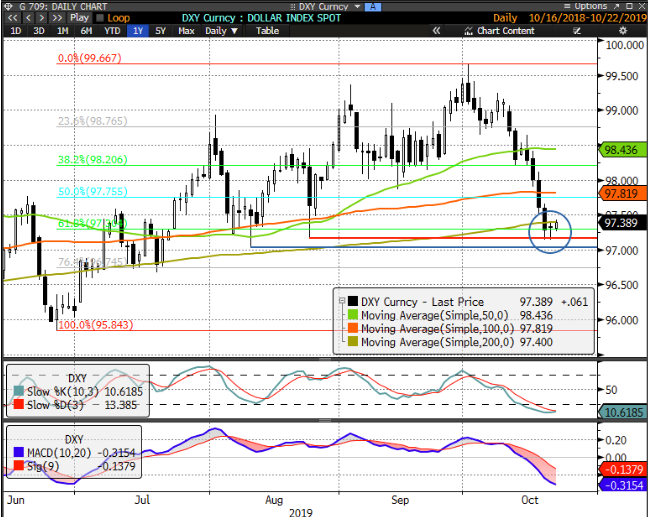Open the Daily periodicity dropdown

tap(219, 31)
